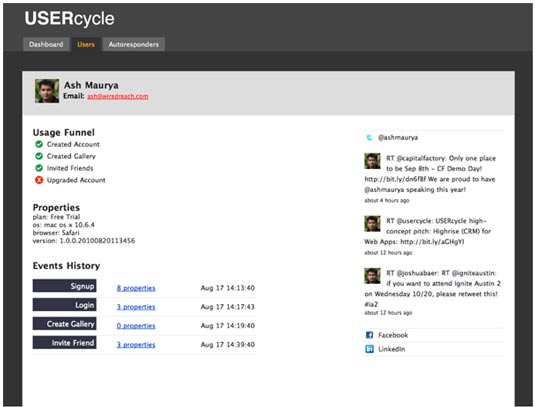535x407 pixels.
Task: Click the 'plan: Free Trial' property
Action: pos(56,217)
